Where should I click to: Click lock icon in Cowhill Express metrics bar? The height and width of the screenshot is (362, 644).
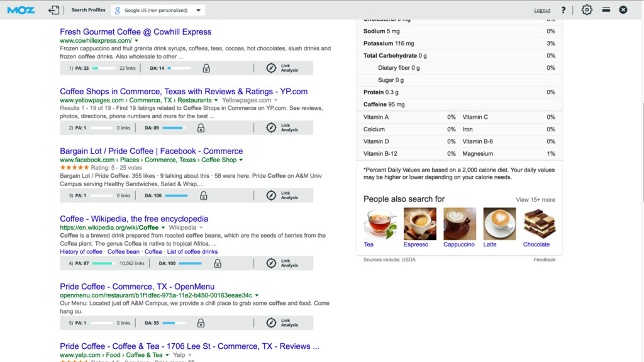click(x=206, y=68)
